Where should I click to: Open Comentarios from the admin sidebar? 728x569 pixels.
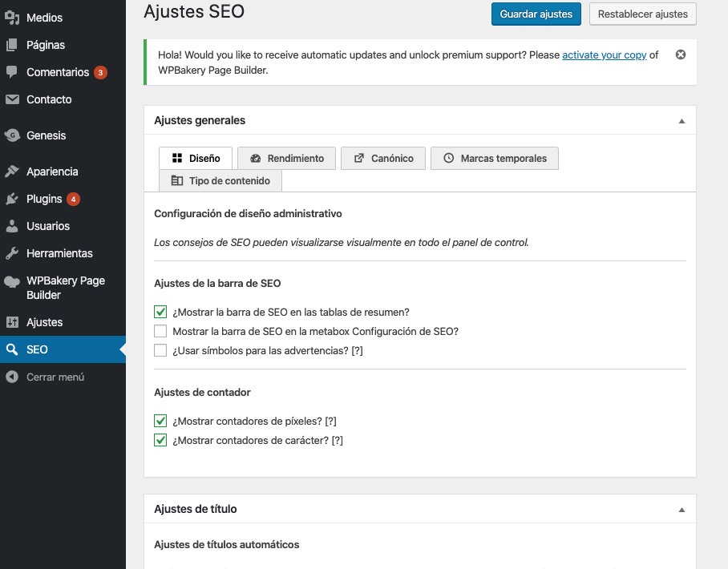point(12,71)
